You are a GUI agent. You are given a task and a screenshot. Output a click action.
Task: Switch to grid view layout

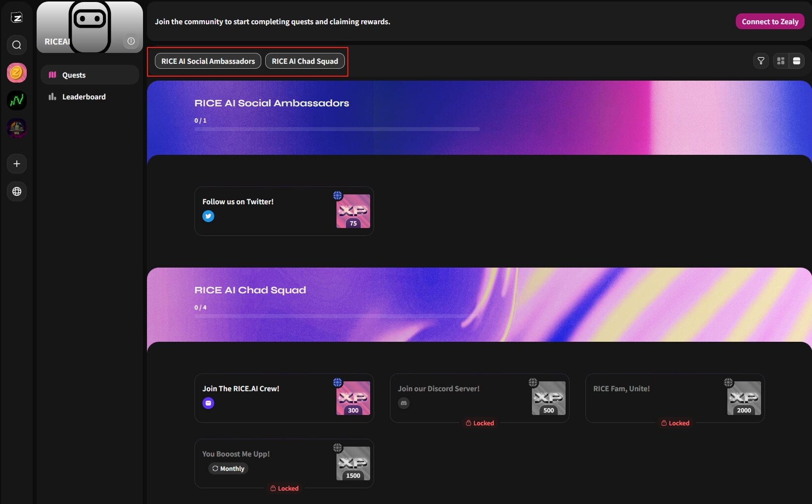click(x=781, y=61)
